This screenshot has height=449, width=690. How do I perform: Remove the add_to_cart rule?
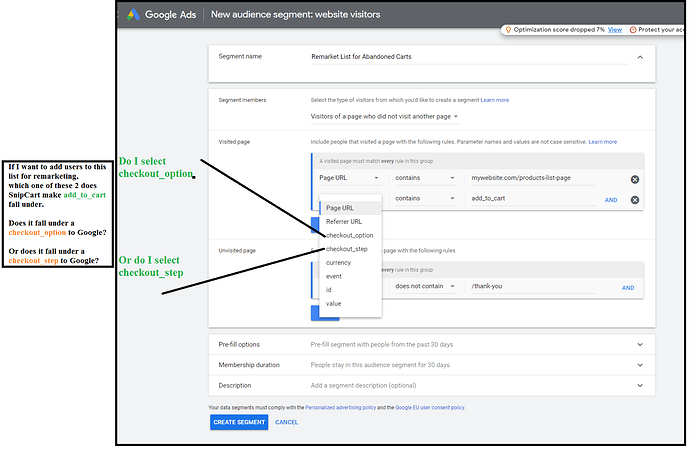pos(635,200)
